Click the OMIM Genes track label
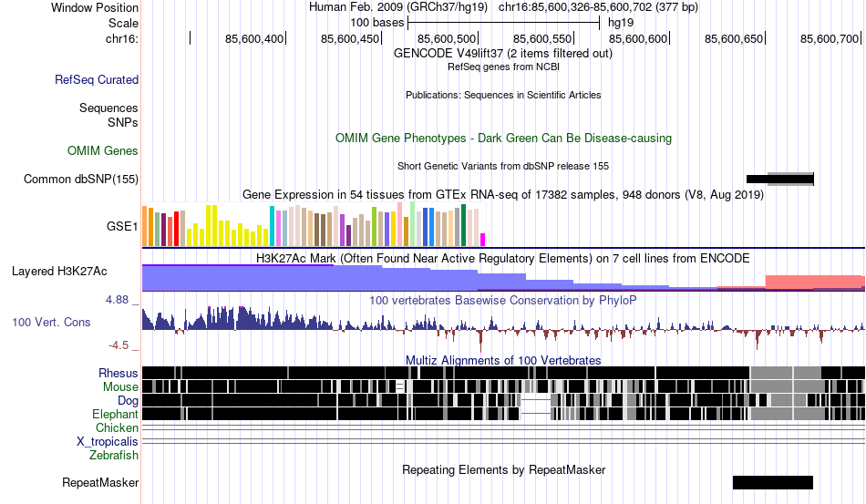866x504 pixels. coord(103,150)
